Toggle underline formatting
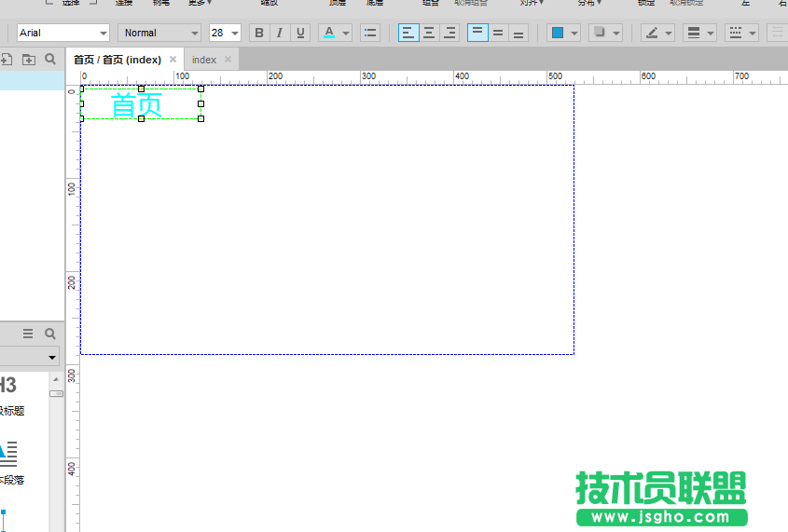 pyautogui.click(x=300, y=34)
